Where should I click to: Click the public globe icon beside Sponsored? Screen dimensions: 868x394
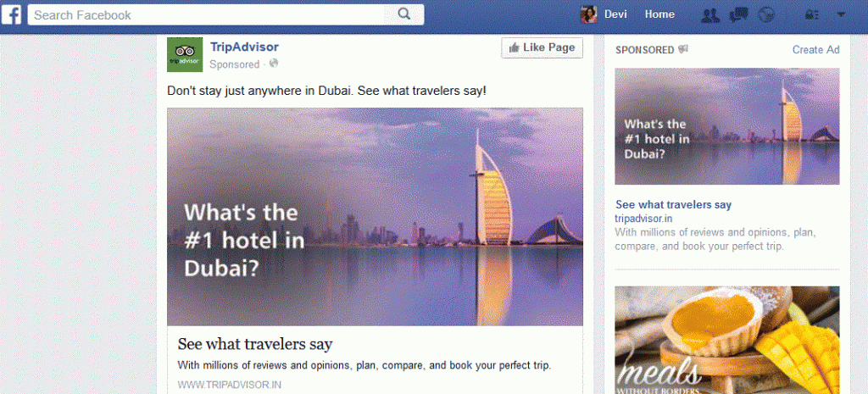point(274,64)
